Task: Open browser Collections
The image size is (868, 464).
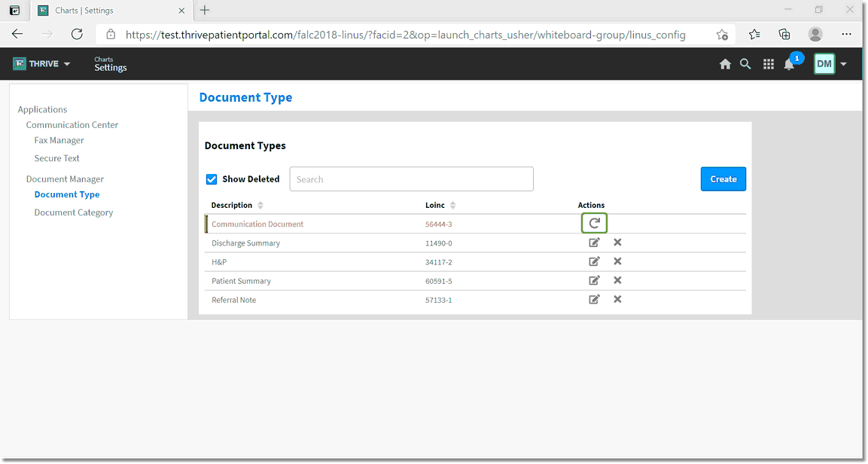Action: pyautogui.click(x=784, y=35)
